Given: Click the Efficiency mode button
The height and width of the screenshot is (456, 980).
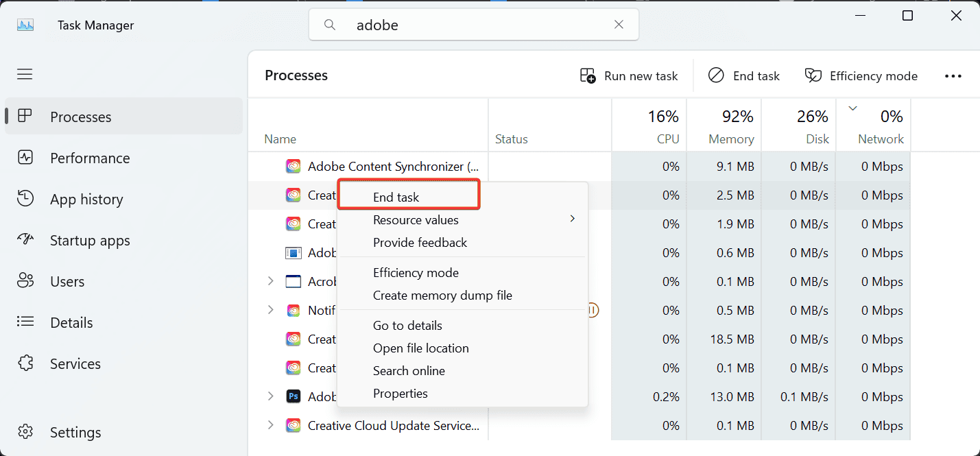Looking at the screenshot, I should [x=861, y=75].
